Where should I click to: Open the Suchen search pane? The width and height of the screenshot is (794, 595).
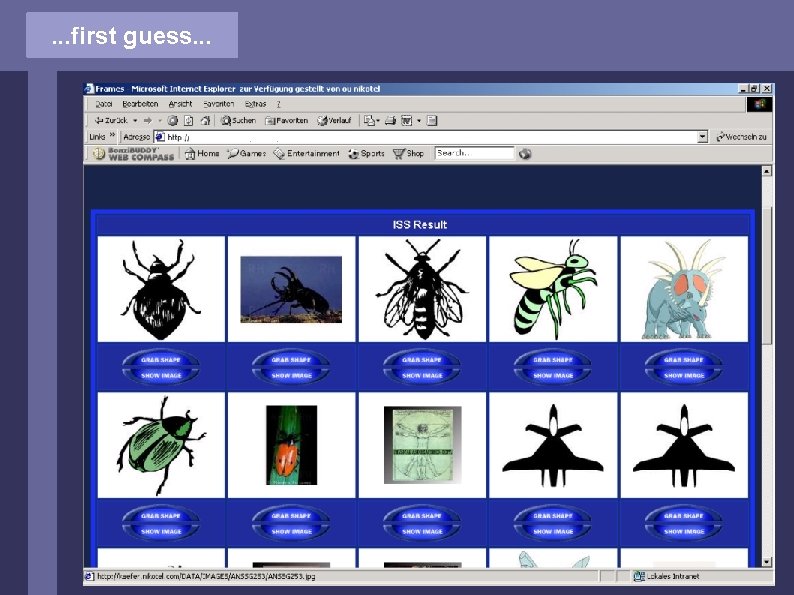click(x=238, y=121)
